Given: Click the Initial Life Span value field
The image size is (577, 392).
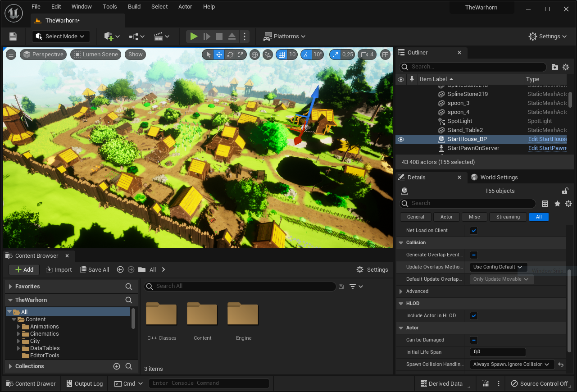Looking at the screenshot, I should (498, 352).
